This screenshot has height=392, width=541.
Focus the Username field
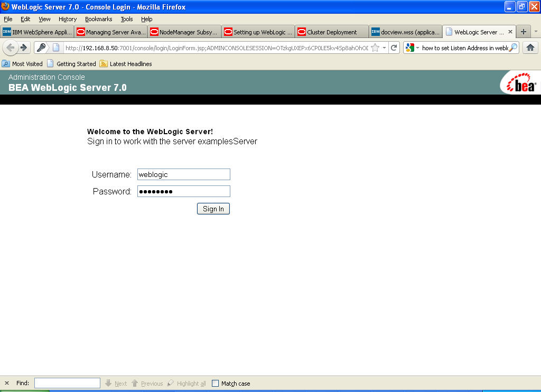183,174
